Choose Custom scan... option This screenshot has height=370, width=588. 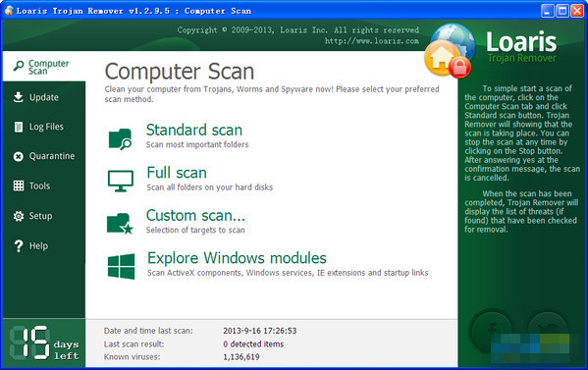(195, 215)
